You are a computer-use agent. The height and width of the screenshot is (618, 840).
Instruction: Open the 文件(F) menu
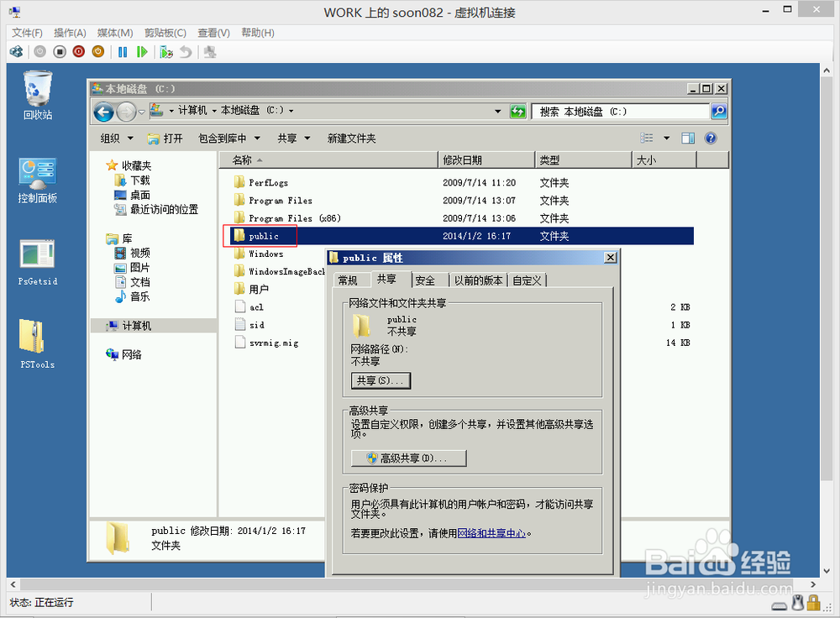pos(28,33)
